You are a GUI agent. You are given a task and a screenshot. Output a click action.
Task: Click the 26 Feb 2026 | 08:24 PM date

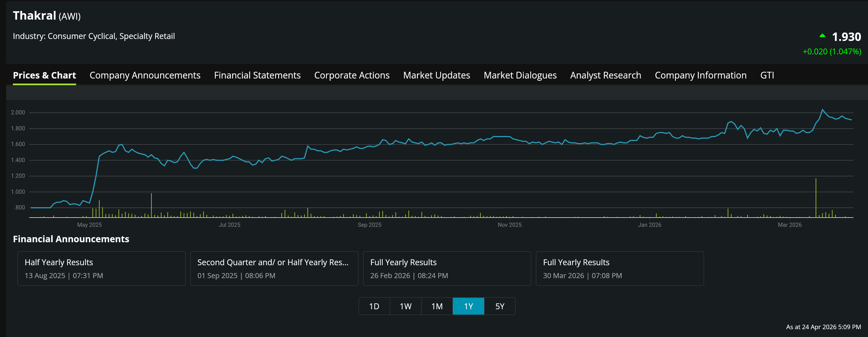(x=409, y=275)
